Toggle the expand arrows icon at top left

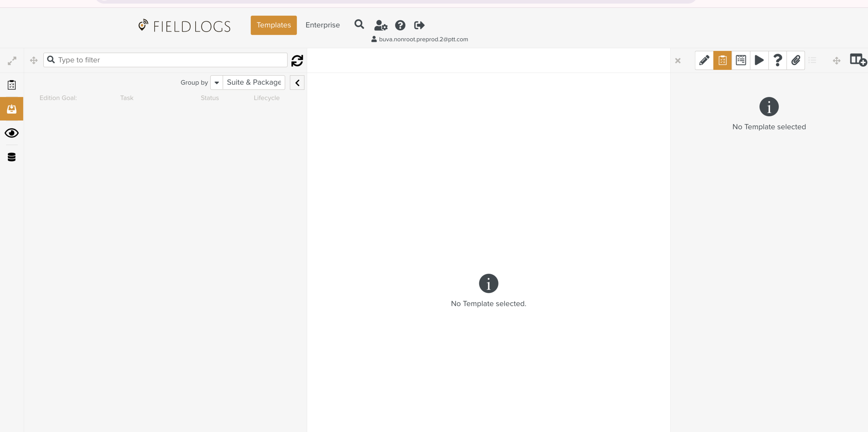[12, 60]
